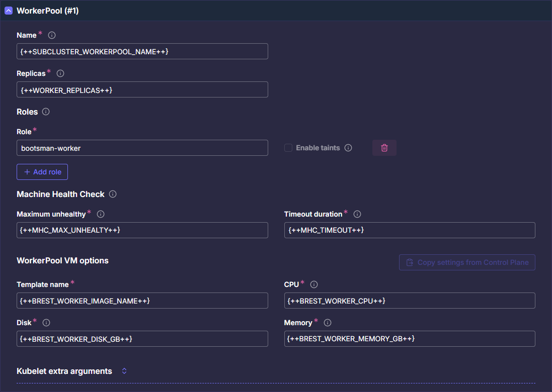This screenshot has width=552, height=392.
Task: Enable the Enable taints checkbox
Action: tap(288, 148)
